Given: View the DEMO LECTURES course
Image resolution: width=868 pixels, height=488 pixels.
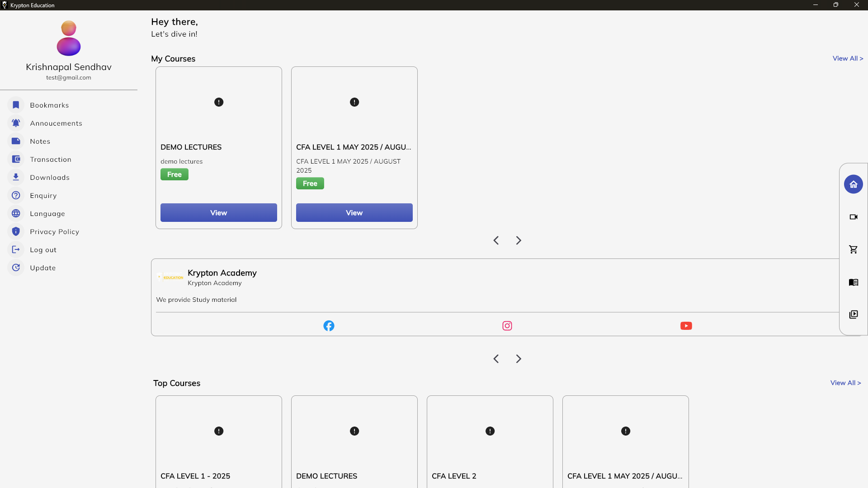Looking at the screenshot, I should coord(218,213).
